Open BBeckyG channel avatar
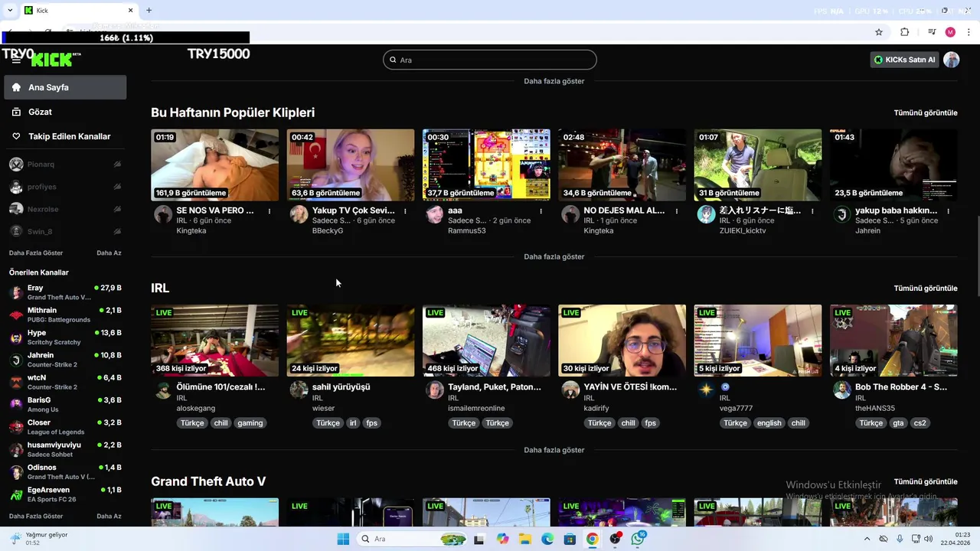 299,214
